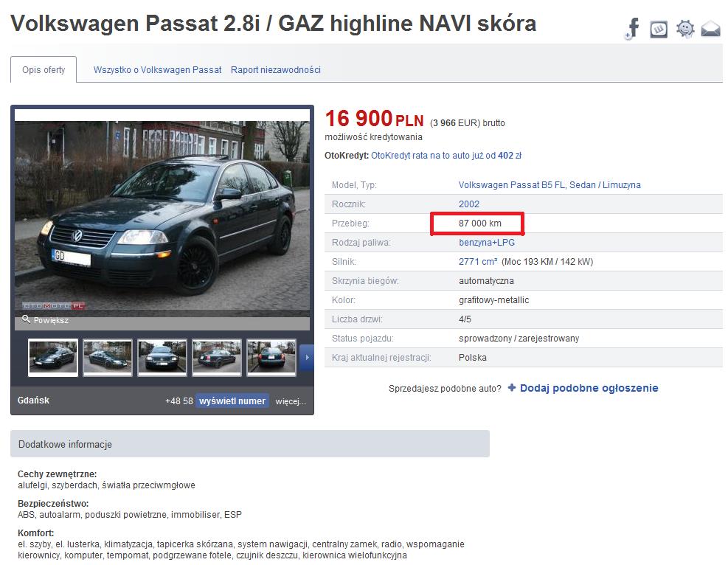
Task: Open the OtoKredyt rata financing link
Action: 446,156
